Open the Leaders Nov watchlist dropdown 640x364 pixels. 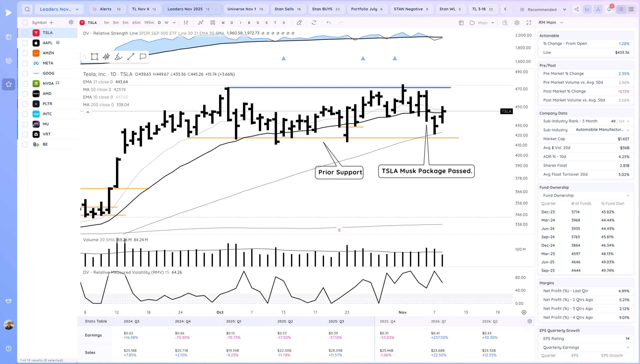(x=59, y=9)
